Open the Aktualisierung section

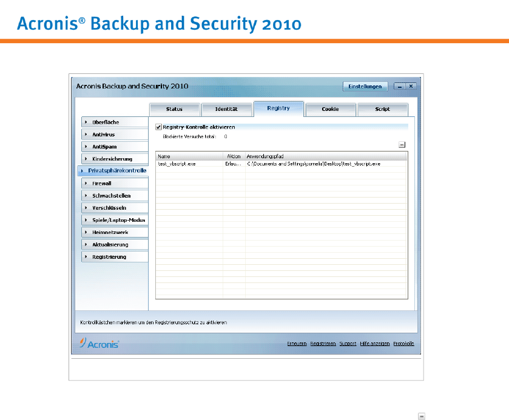point(115,244)
